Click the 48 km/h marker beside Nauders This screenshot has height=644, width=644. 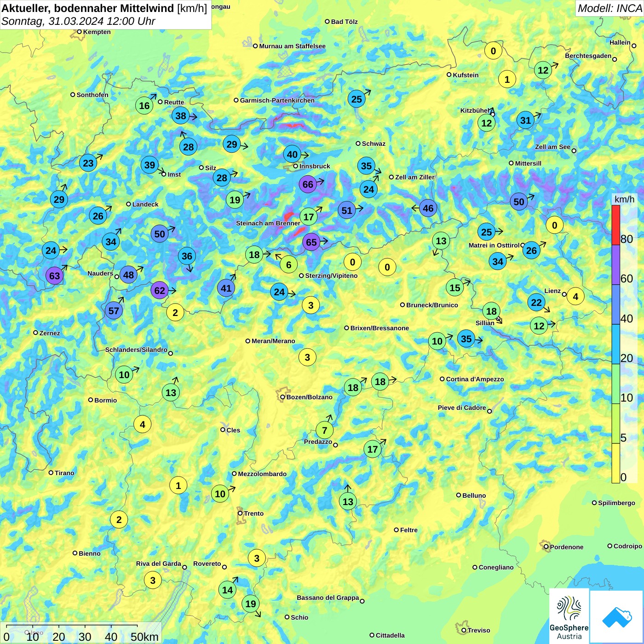coord(128,275)
